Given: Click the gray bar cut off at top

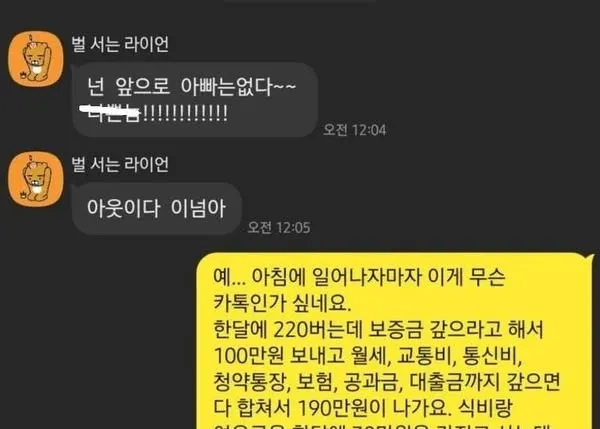Looking at the screenshot, I should click(x=299, y=1).
